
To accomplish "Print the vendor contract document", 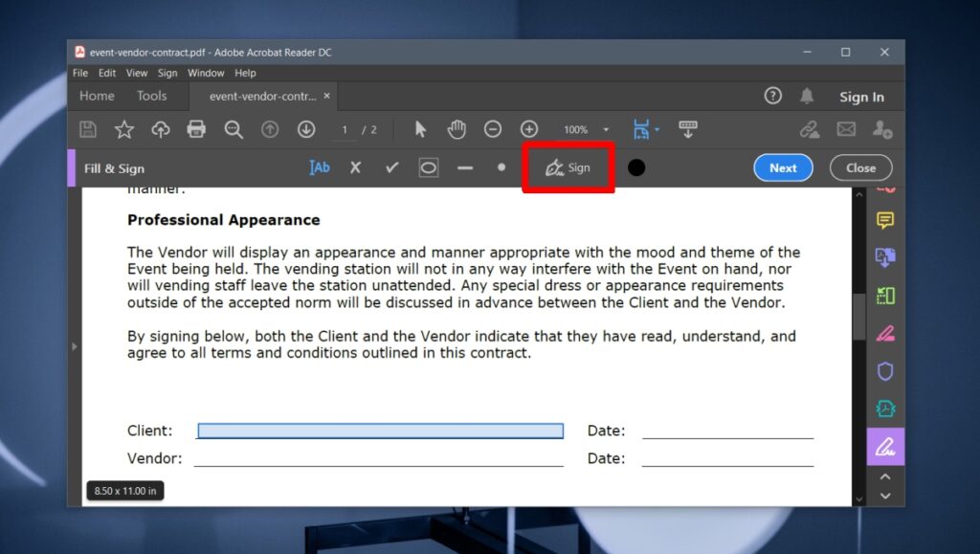I will 197,129.
